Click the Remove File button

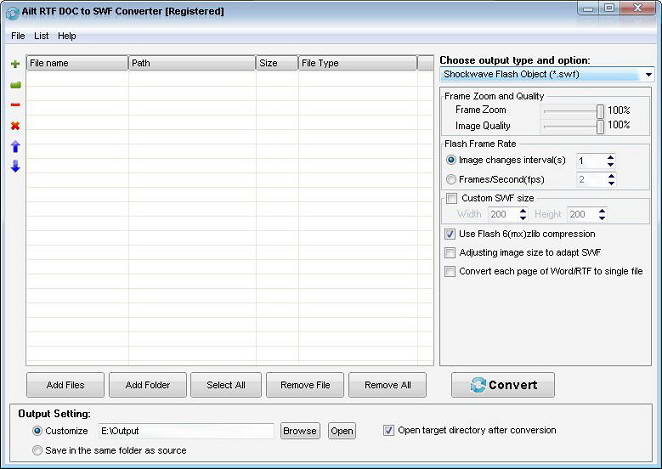(x=305, y=385)
